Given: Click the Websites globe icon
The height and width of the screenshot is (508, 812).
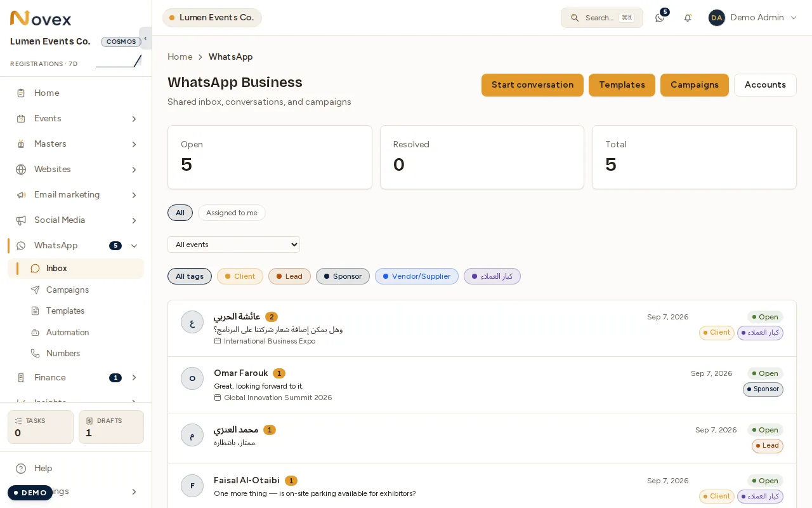Looking at the screenshot, I should pyautogui.click(x=21, y=170).
